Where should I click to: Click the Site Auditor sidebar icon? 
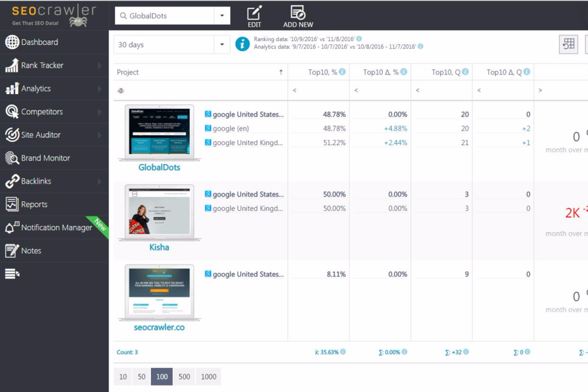(12, 135)
